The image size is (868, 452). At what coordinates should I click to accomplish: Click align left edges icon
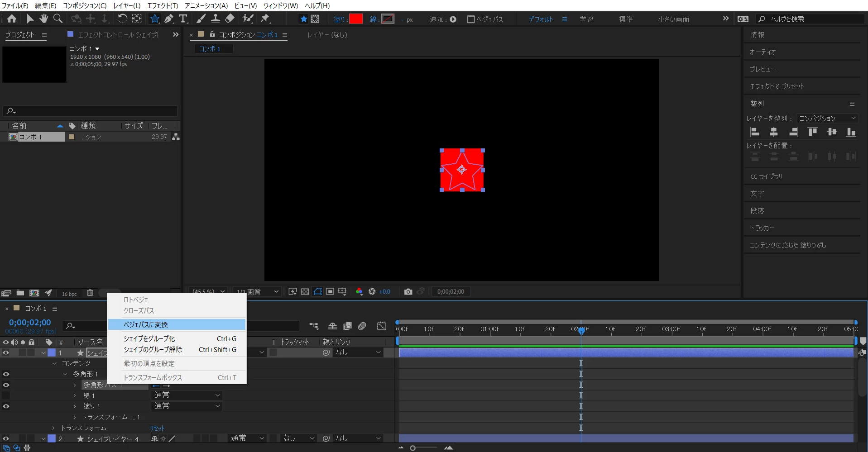tap(754, 132)
